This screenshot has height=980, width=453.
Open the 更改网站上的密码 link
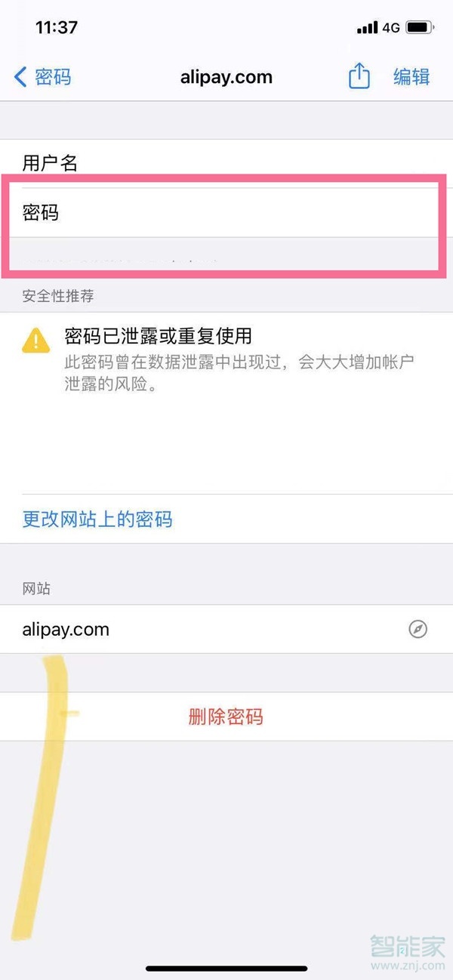[97, 519]
